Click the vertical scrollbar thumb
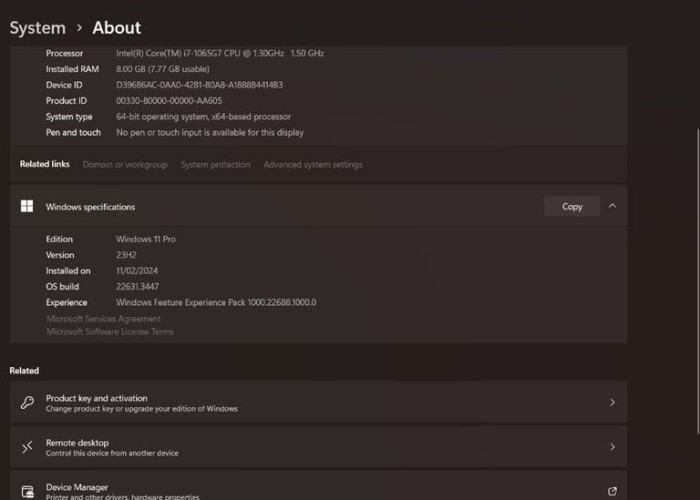700x500 pixels. coord(698,281)
